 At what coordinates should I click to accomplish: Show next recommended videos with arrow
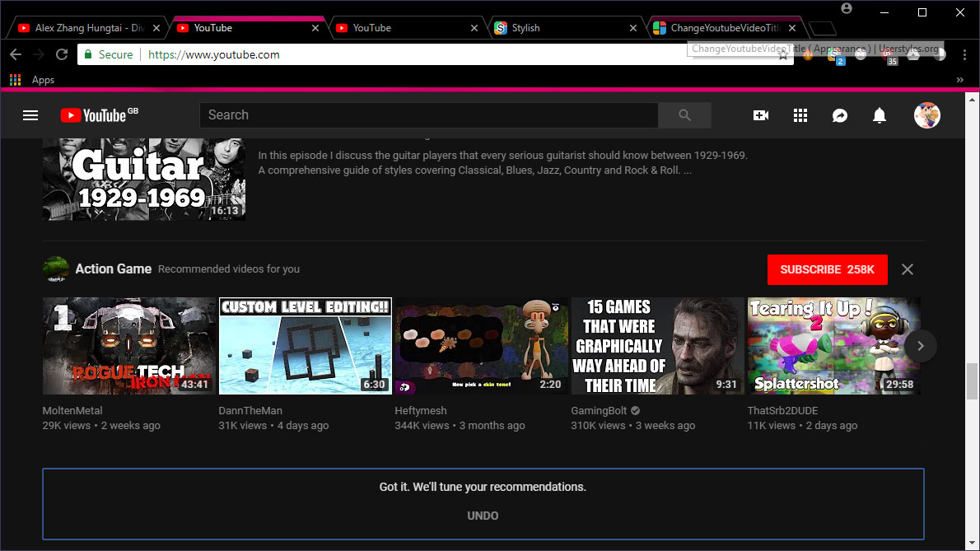click(x=921, y=345)
